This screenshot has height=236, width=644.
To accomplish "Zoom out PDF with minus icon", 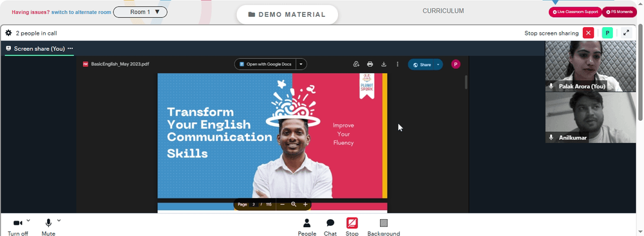I will [x=283, y=204].
